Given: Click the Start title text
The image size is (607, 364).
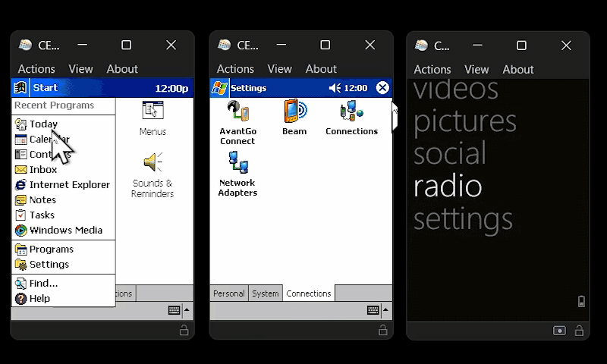Looking at the screenshot, I should point(45,88).
